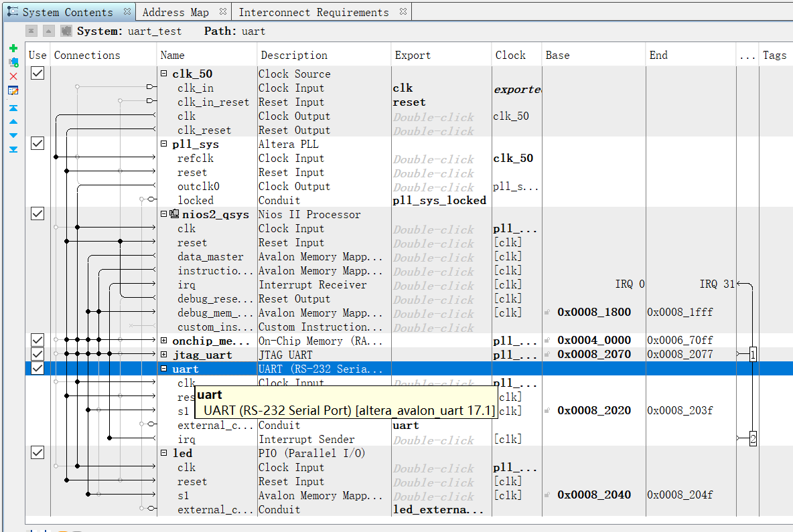Image resolution: width=793 pixels, height=532 pixels.
Task: Switch to the System Contents tab
Action: tap(68, 12)
